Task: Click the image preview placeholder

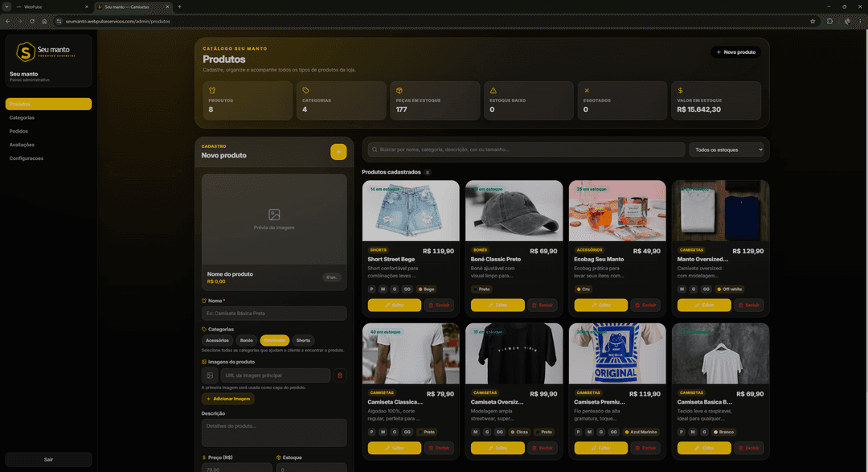Action: [274, 220]
